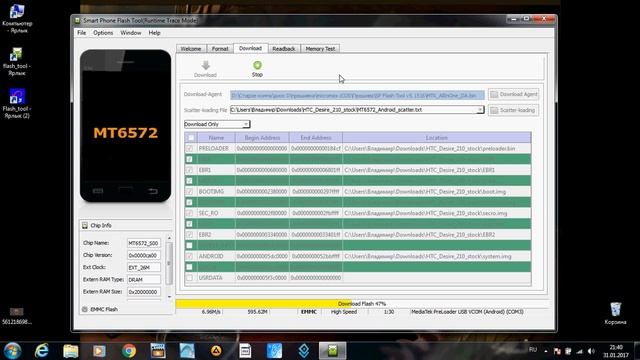The image size is (640, 360).
Task: Click the End Address column header
Action: 316,138
